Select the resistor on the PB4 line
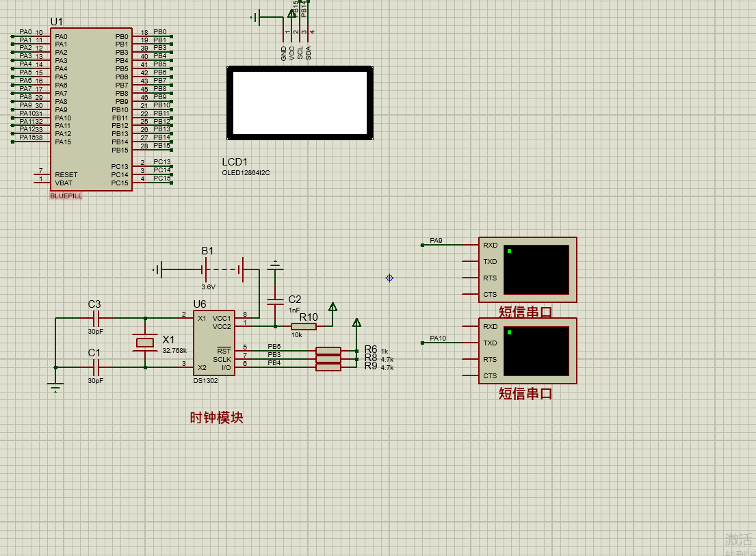 pos(328,367)
